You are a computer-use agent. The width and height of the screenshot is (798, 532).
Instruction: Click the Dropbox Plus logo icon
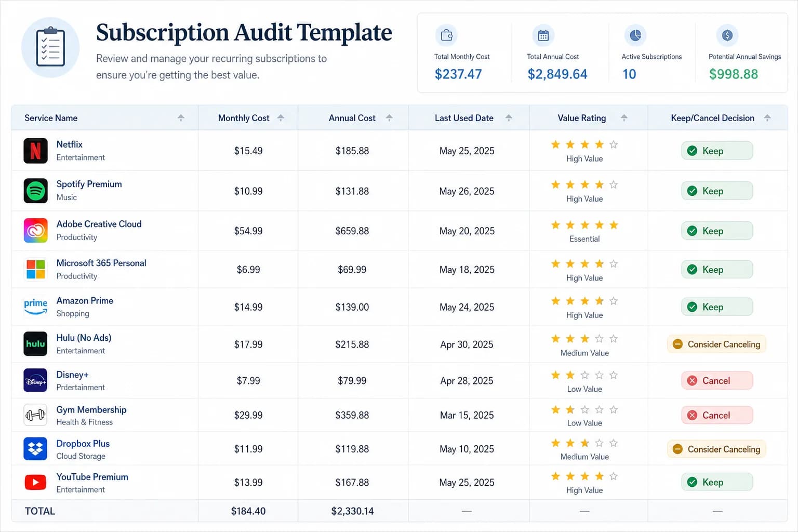[35, 449]
